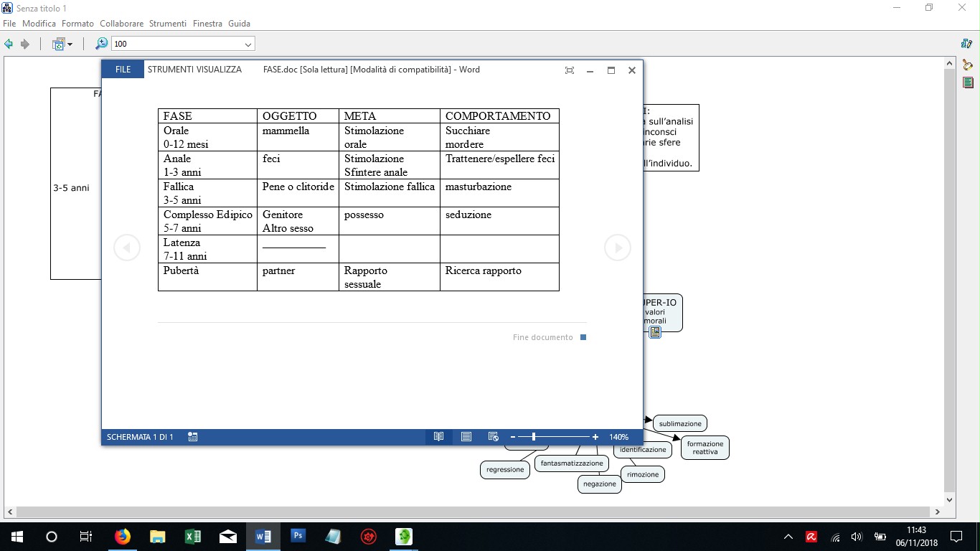Switch to Web Layout view in status bar
980x551 pixels.
coord(493,437)
